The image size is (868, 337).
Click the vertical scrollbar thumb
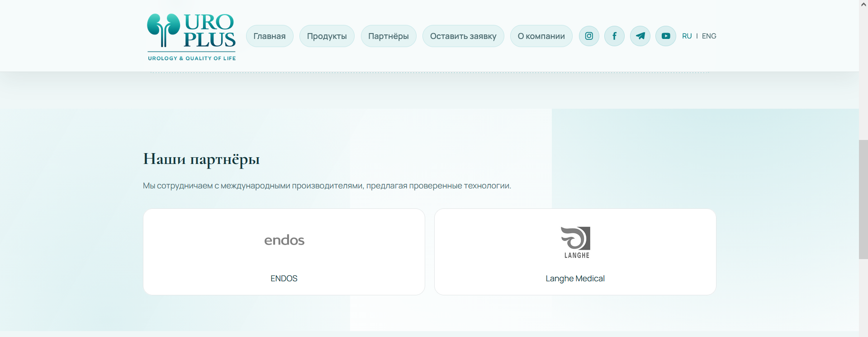[863, 199]
